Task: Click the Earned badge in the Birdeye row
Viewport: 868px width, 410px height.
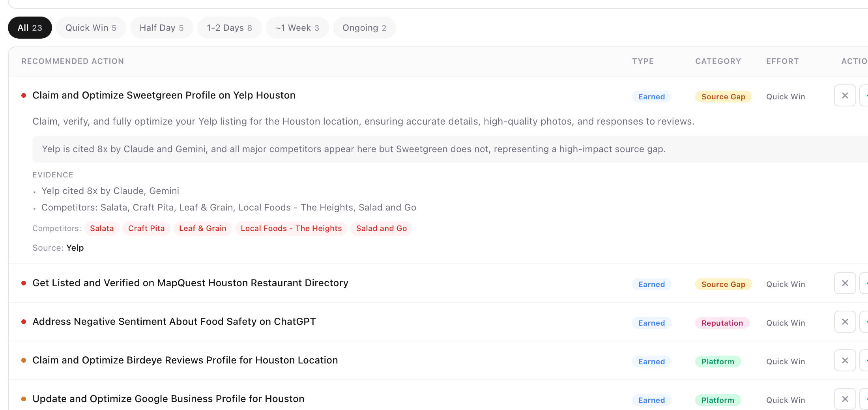Action: tap(652, 362)
